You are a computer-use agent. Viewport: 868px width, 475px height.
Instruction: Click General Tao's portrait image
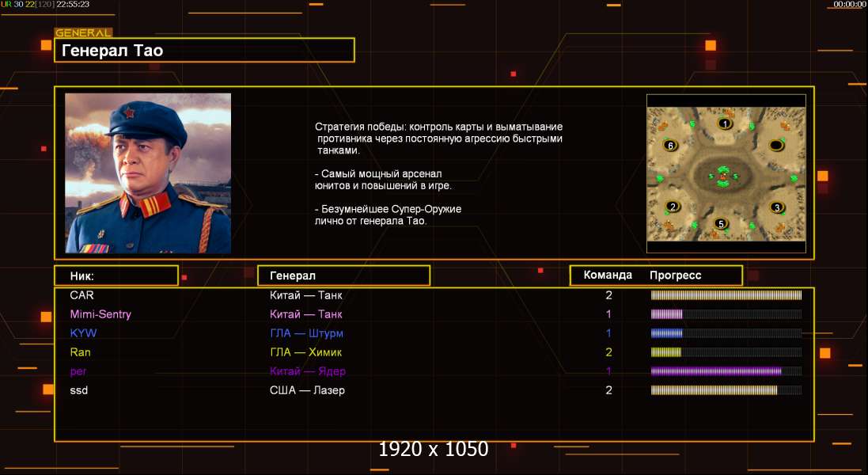[148, 173]
